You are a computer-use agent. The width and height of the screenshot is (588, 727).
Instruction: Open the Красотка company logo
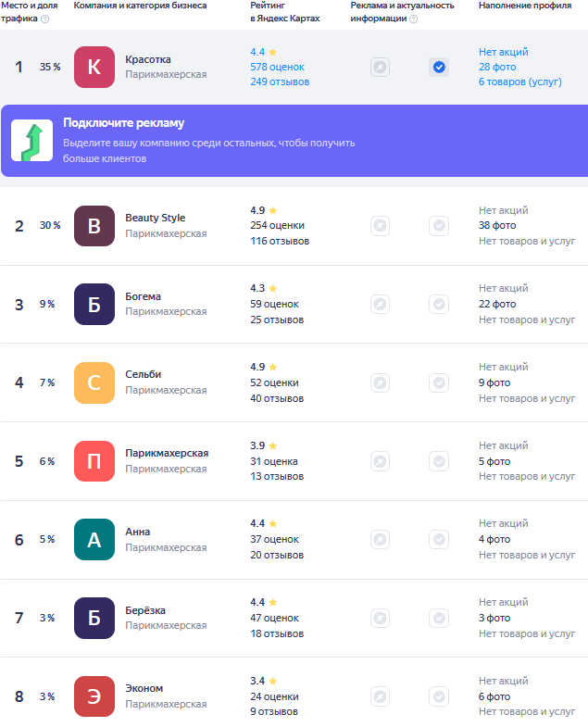click(x=94, y=68)
